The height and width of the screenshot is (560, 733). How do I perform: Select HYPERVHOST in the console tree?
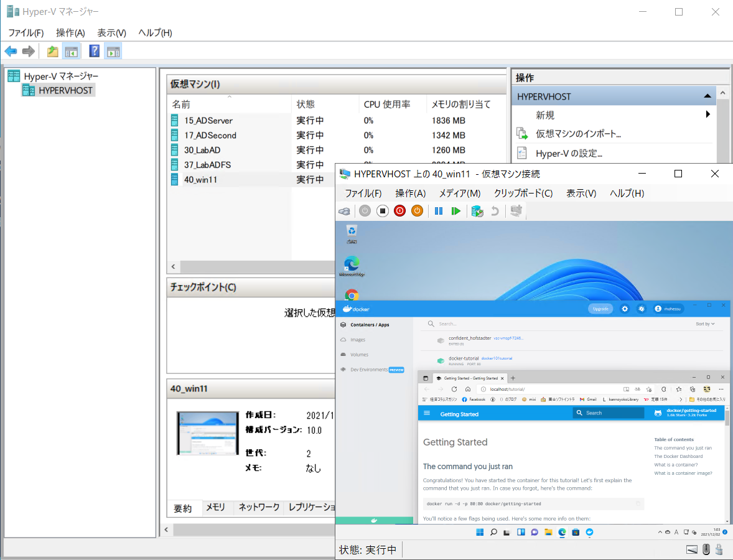point(65,90)
